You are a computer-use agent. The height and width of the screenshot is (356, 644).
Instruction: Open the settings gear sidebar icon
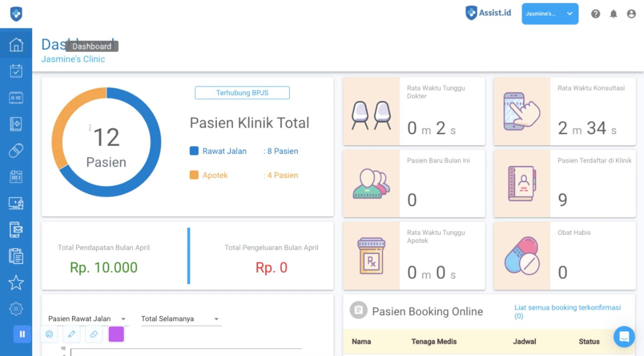pyautogui.click(x=16, y=309)
